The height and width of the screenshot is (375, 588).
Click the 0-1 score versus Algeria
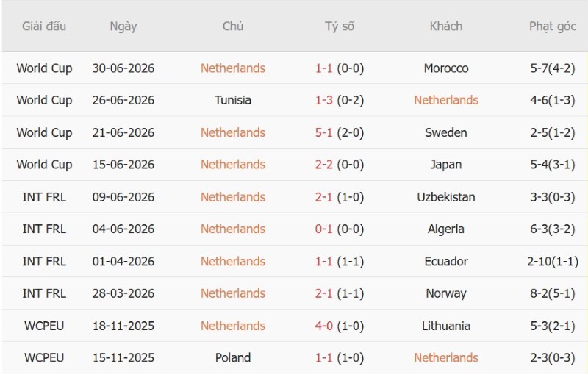pos(323,229)
